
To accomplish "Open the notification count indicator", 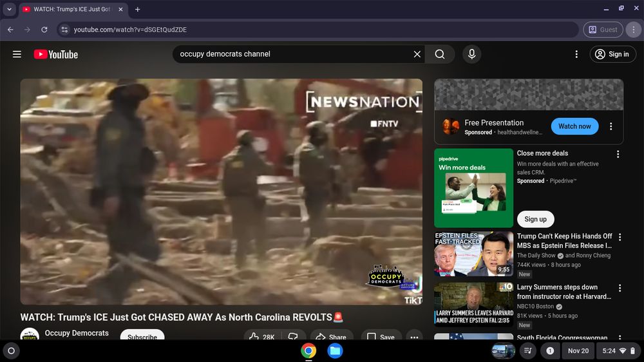I will pyautogui.click(x=550, y=351).
